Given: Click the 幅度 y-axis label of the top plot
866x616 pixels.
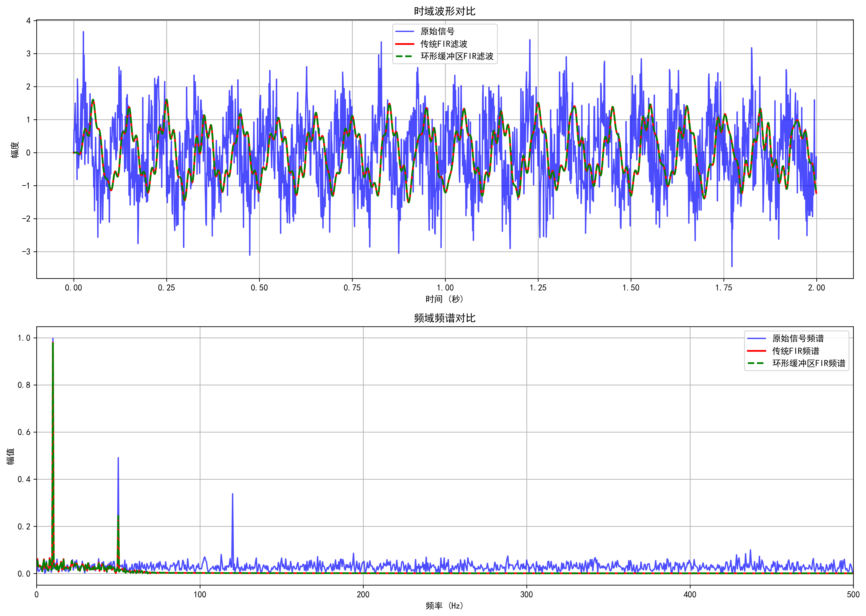Looking at the screenshot, I should click(x=14, y=149).
